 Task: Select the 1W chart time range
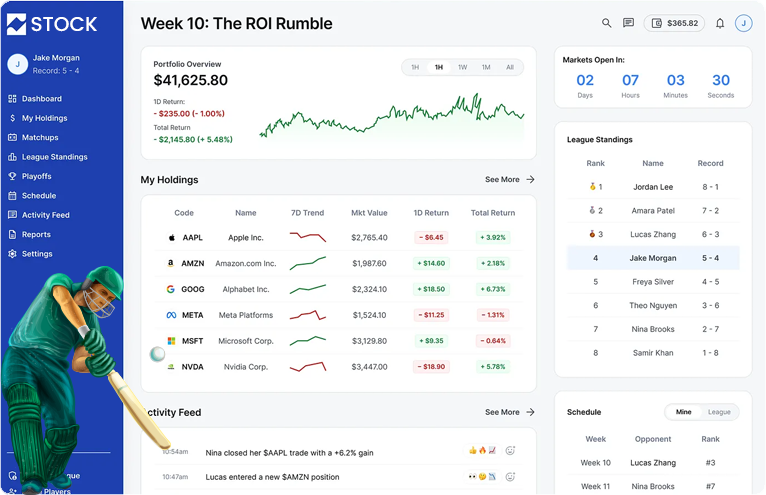pos(462,67)
